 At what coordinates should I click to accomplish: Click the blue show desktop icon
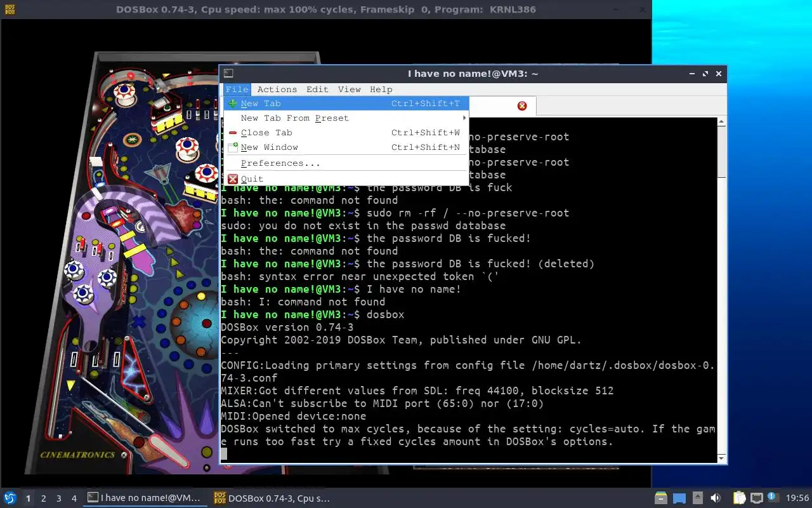coord(679,498)
